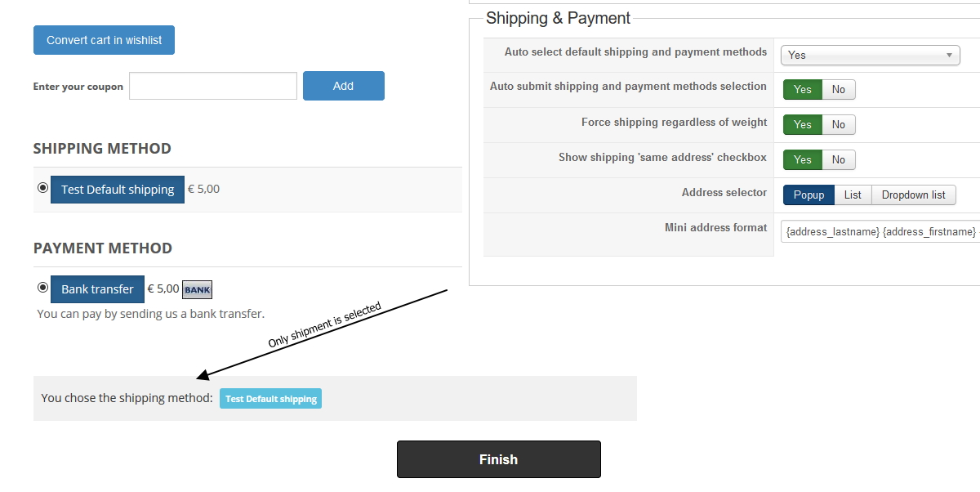Screen dimensions: 980x492
Task: Set Force shipping regardless of weight to Yes
Action: click(x=802, y=124)
